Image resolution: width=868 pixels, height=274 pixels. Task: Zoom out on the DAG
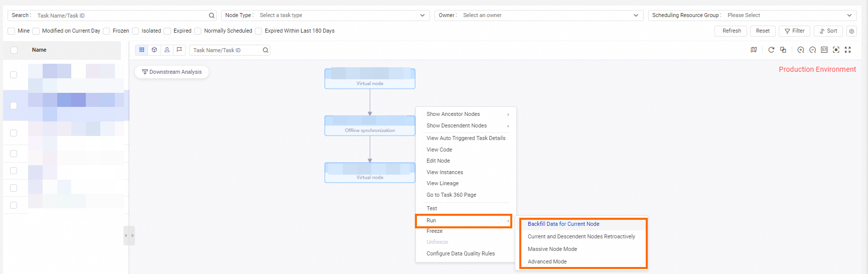tap(812, 50)
